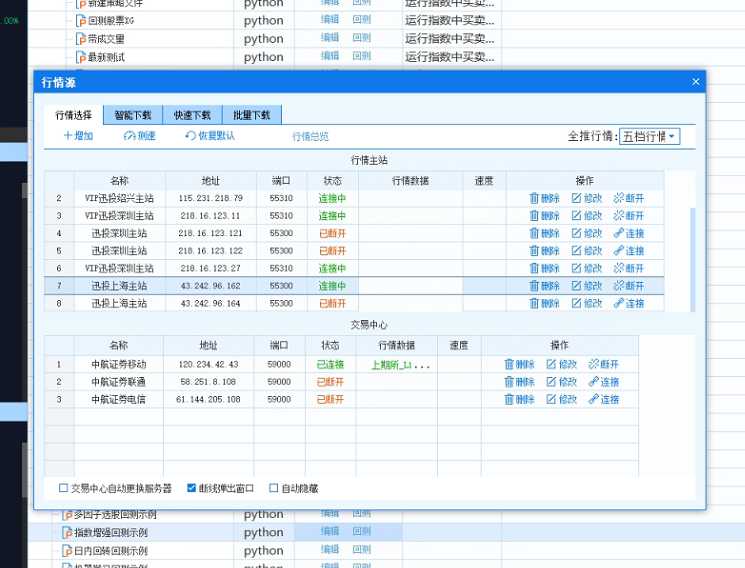Disconnect the 43.242.96.162 上海主站 server

point(629,286)
